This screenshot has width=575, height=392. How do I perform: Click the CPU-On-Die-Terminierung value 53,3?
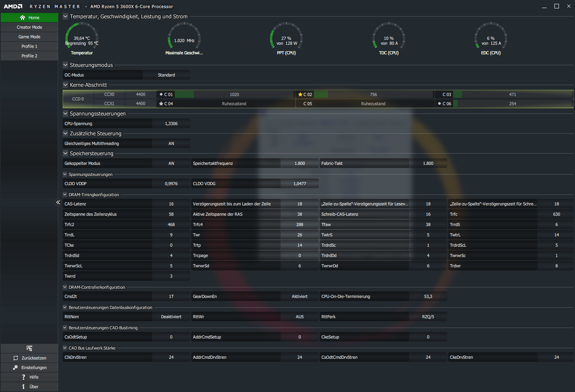coord(428,296)
